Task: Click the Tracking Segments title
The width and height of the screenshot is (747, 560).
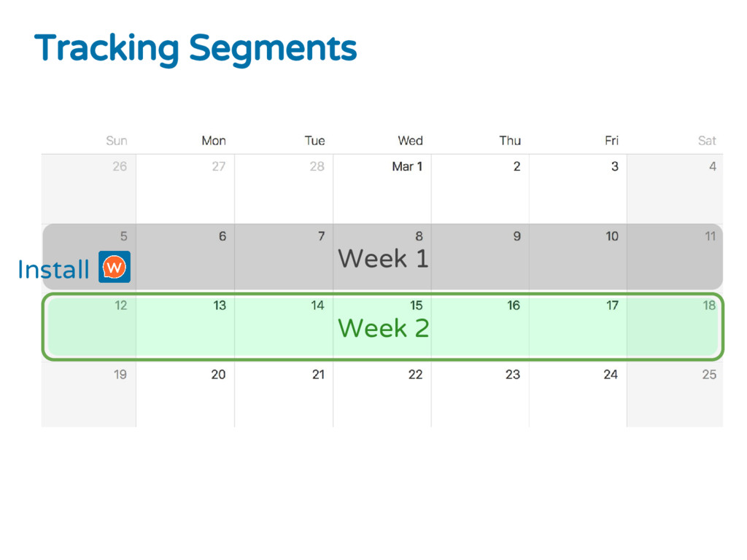Action: click(x=196, y=48)
